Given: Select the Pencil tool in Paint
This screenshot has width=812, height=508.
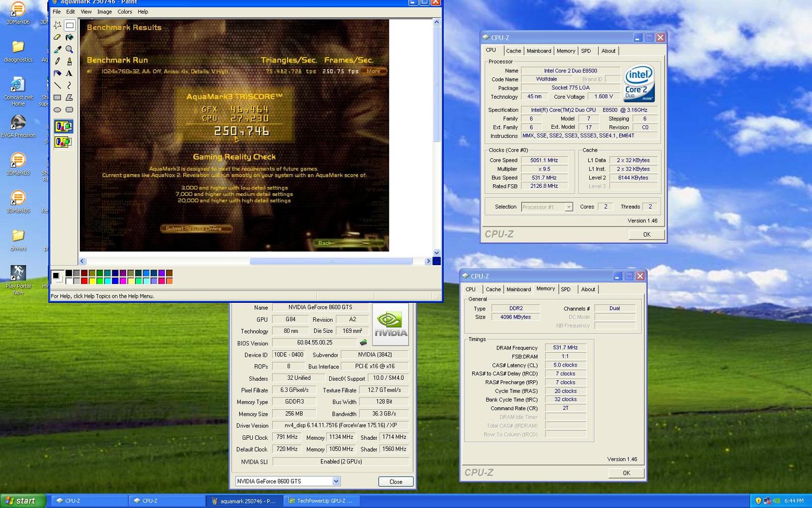Looking at the screenshot, I should 57,61.
